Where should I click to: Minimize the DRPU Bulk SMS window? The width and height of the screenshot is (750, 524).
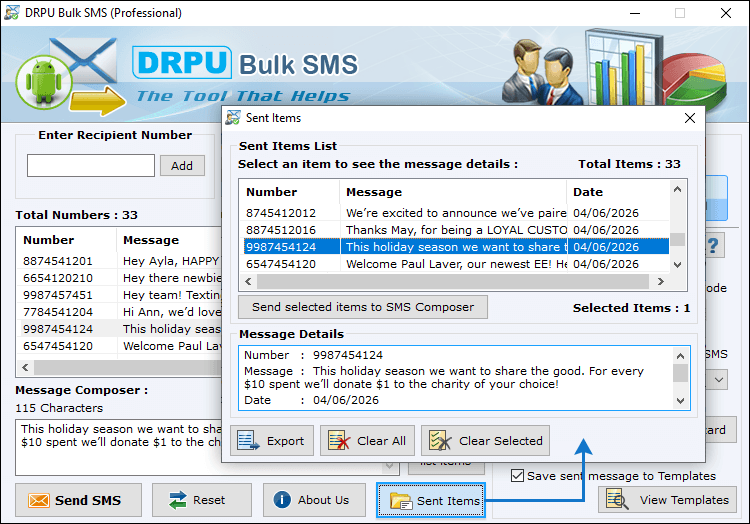pos(635,13)
